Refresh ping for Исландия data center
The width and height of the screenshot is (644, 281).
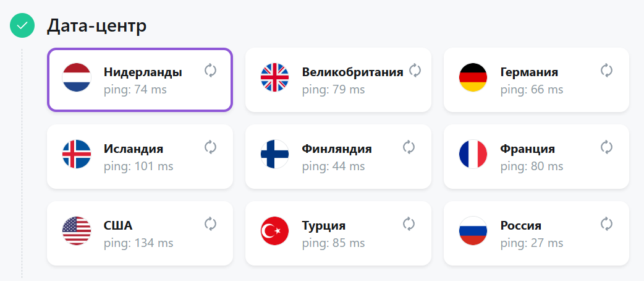pyautogui.click(x=210, y=147)
